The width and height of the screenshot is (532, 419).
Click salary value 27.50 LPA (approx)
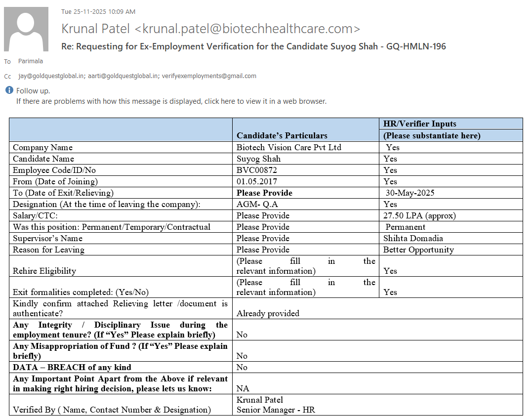[x=420, y=216]
